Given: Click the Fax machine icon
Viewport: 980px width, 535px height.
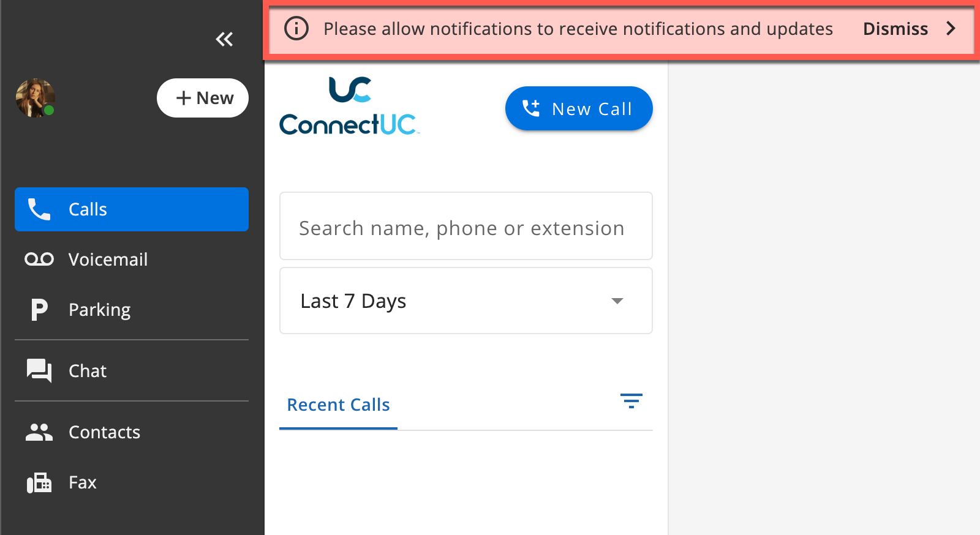Looking at the screenshot, I should coord(39,482).
